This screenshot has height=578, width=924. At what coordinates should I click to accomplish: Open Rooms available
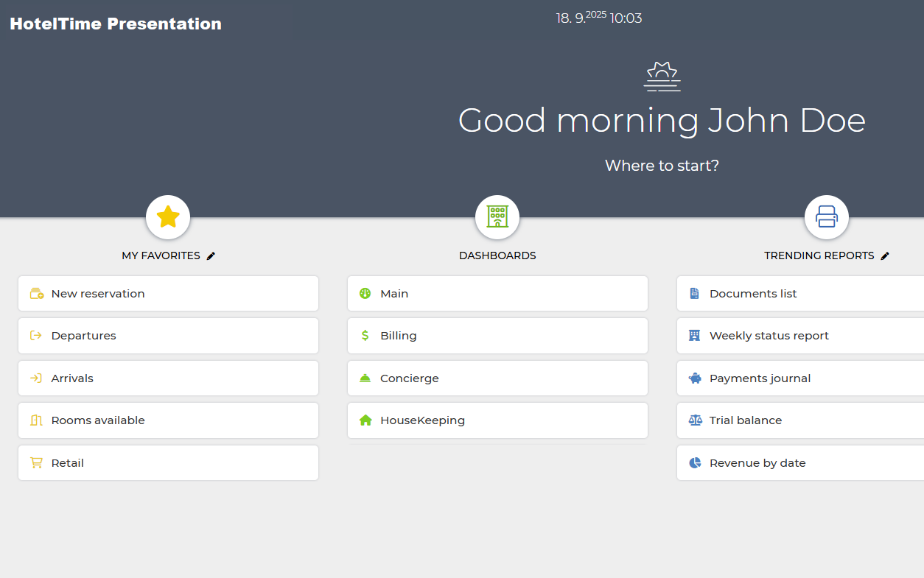tap(168, 420)
